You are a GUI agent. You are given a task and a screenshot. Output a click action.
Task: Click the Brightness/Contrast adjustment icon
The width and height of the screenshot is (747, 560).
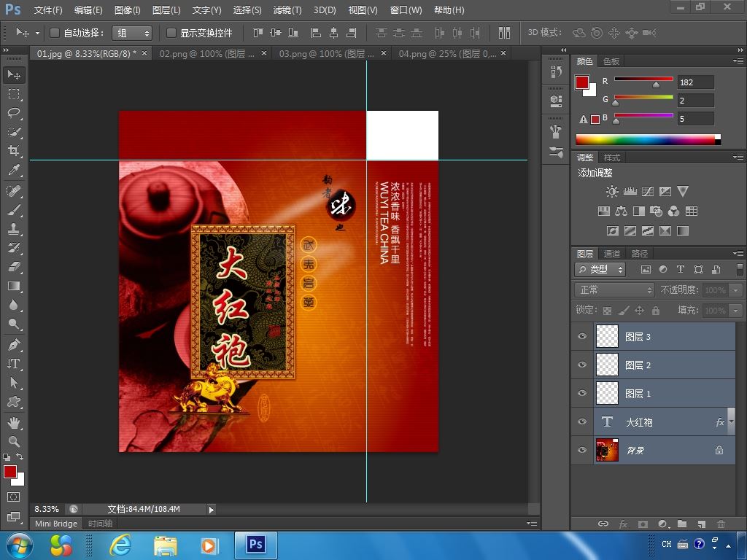coord(612,192)
